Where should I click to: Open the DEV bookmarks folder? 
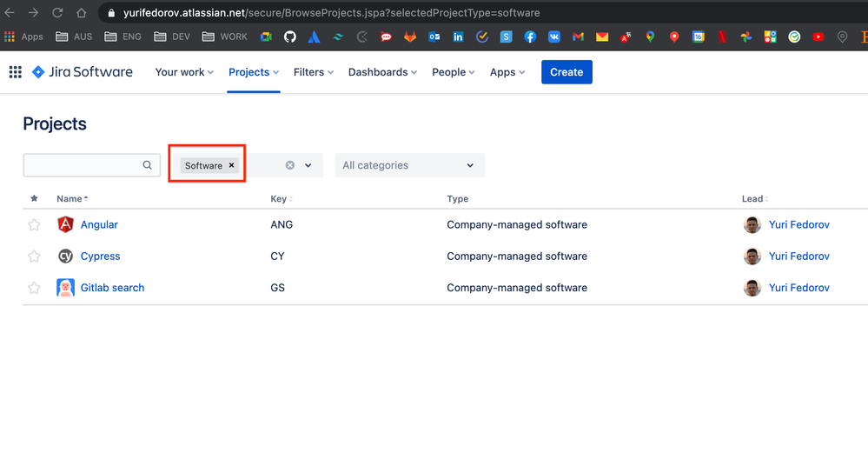[x=172, y=37]
